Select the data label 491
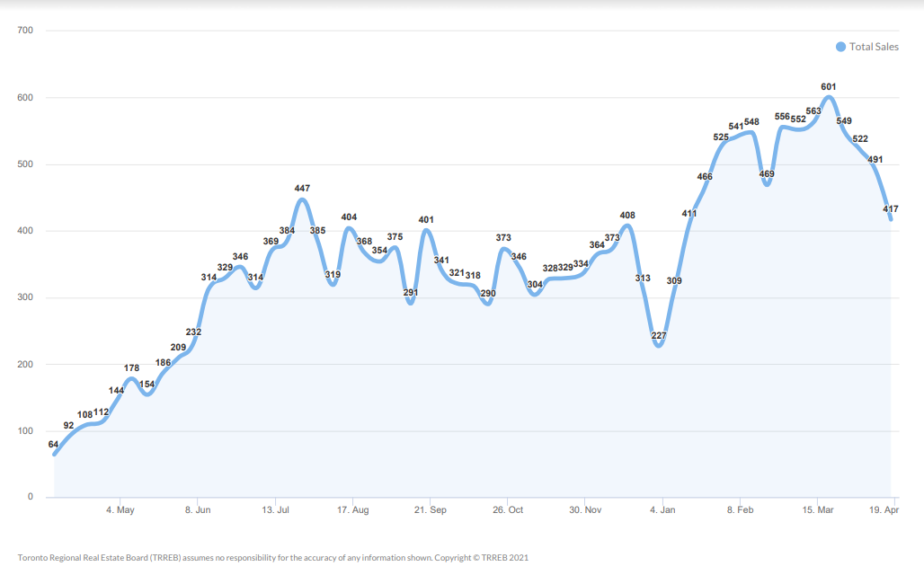The height and width of the screenshot is (584, 924). click(x=875, y=159)
